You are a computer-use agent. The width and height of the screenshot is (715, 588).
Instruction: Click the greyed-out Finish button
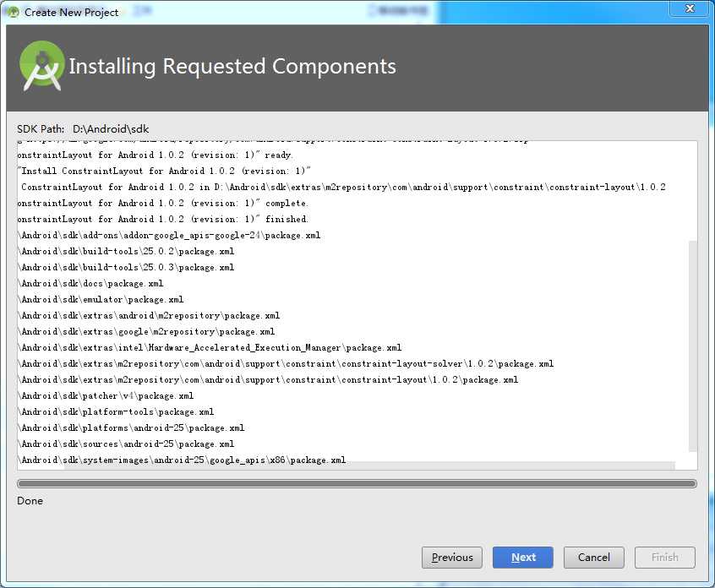(665, 558)
